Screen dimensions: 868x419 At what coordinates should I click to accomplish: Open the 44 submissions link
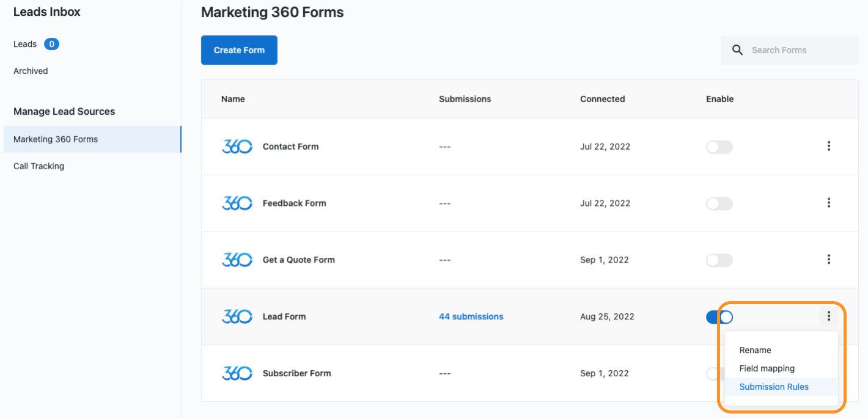pyautogui.click(x=471, y=316)
